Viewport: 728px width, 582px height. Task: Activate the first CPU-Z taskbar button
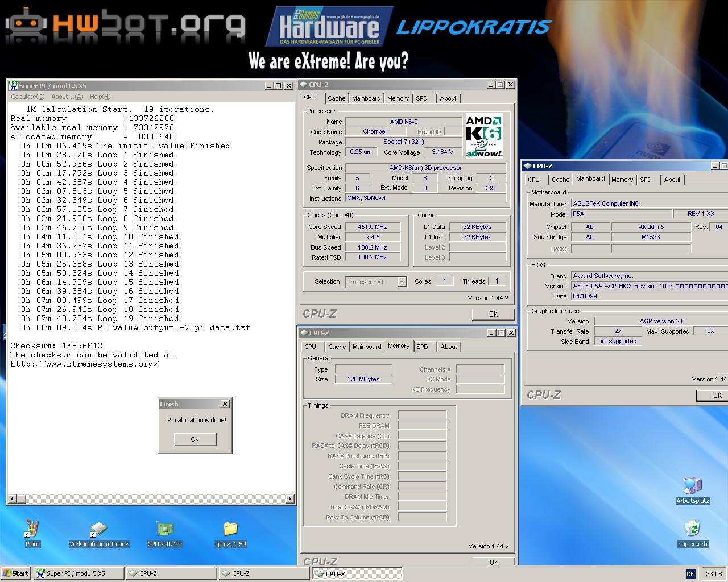click(171, 573)
